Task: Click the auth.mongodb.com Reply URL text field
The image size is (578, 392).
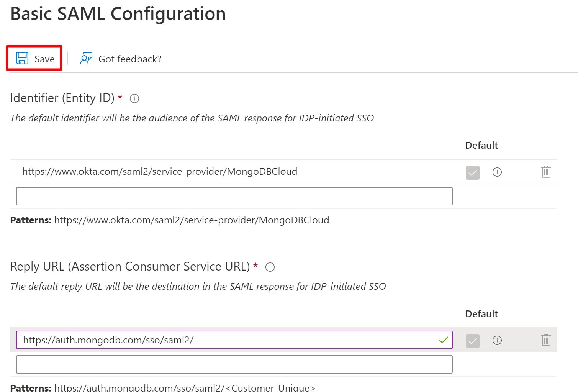Action: [x=226, y=340]
